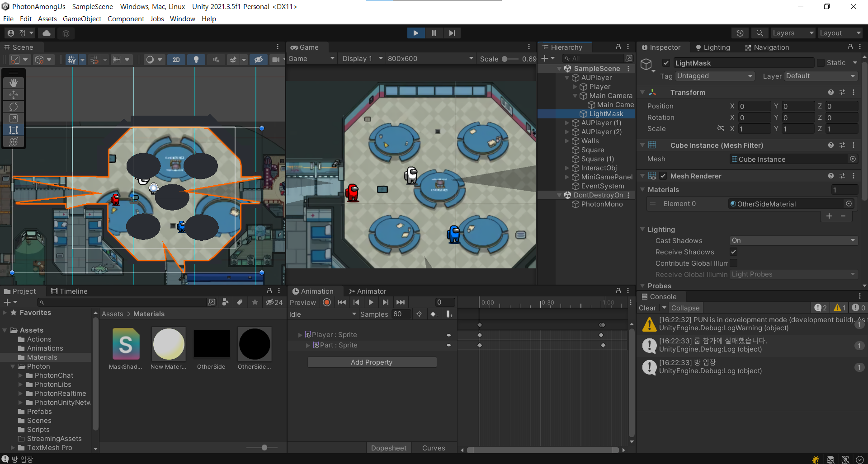Click the Add Property button

(372, 362)
